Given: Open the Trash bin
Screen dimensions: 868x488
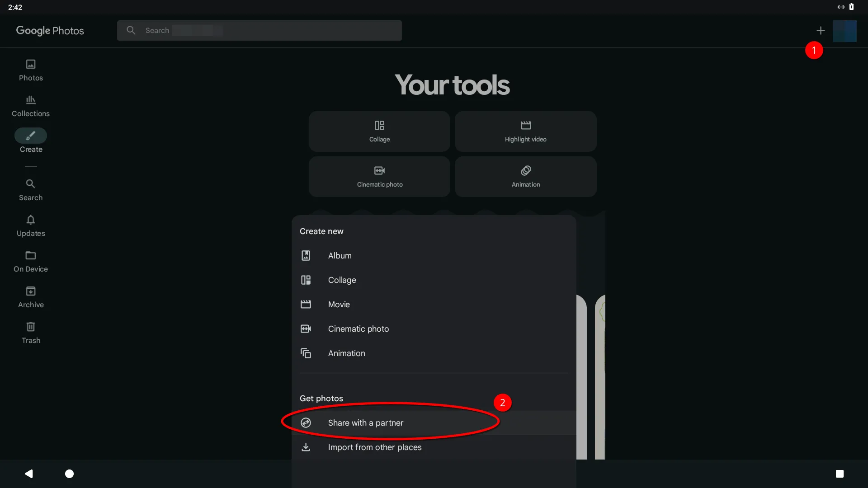Looking at the screenshot, I should click(31, 333).
